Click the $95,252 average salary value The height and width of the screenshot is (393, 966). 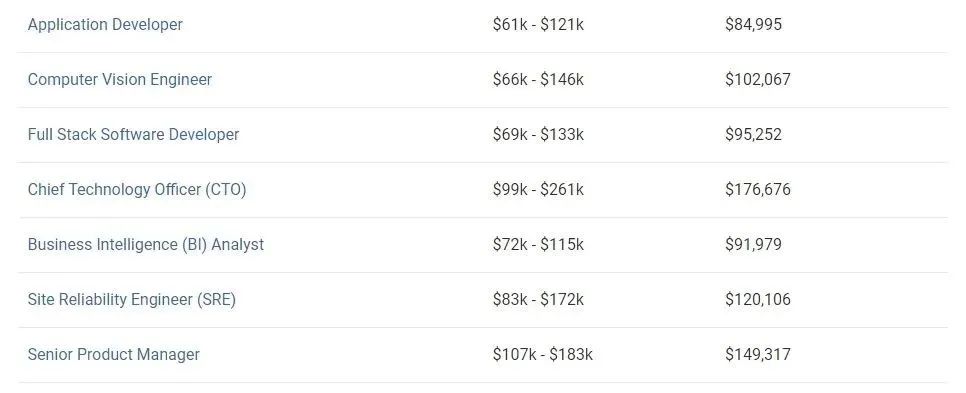coord(753,134)
